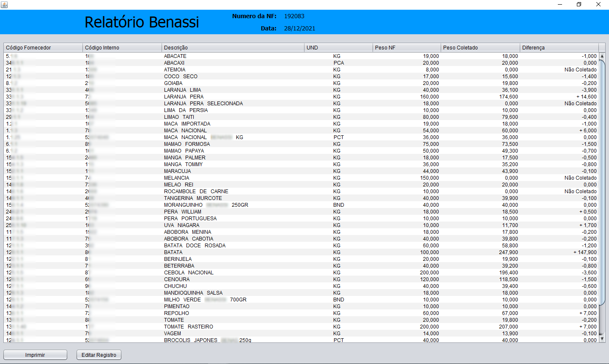The image size is (609, 364).
Task: Click the Peso NF column header
Action: [407, 47]
